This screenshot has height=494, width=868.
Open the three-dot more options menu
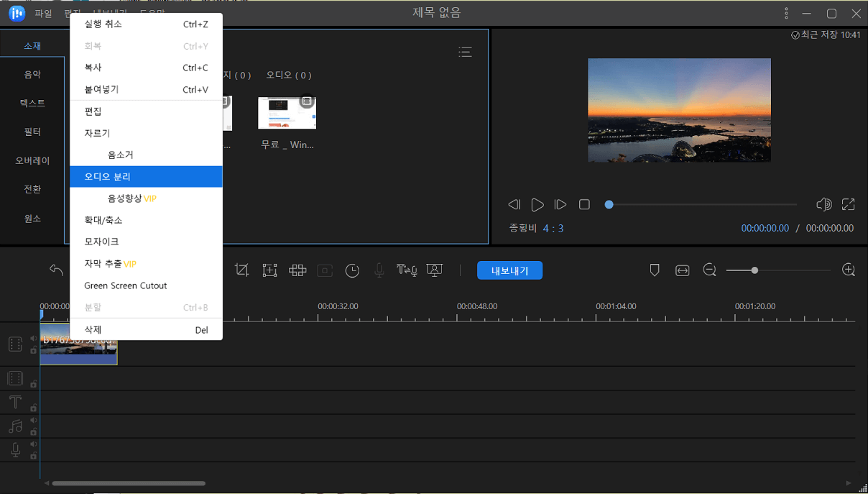(x=787, y=14)
